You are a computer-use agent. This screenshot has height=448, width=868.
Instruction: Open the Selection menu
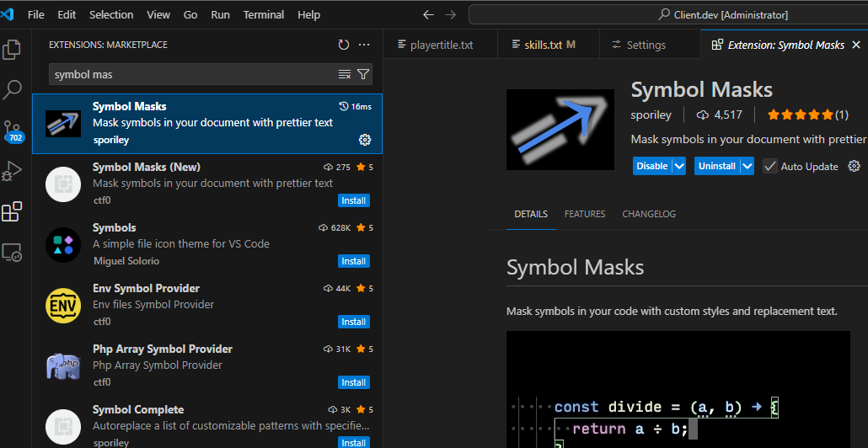tap(111, 15)
